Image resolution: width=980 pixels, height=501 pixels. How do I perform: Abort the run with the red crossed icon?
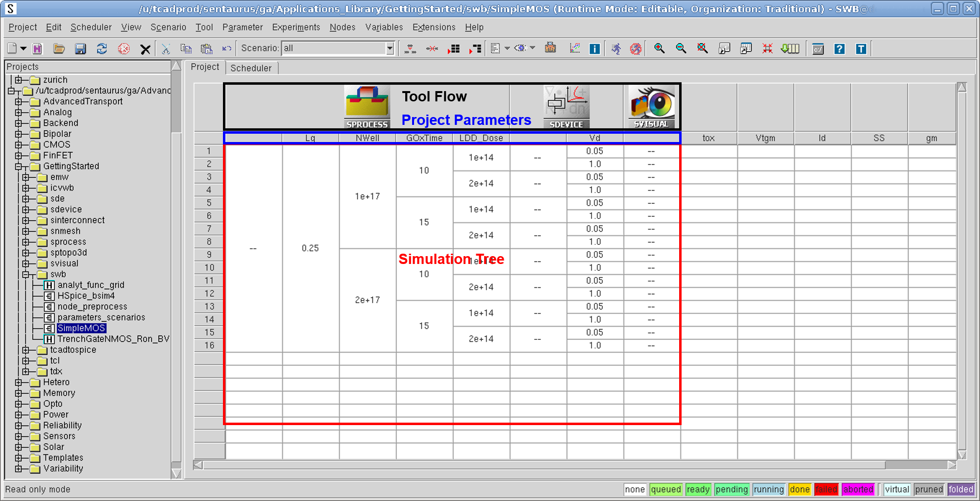coord(636,48)
